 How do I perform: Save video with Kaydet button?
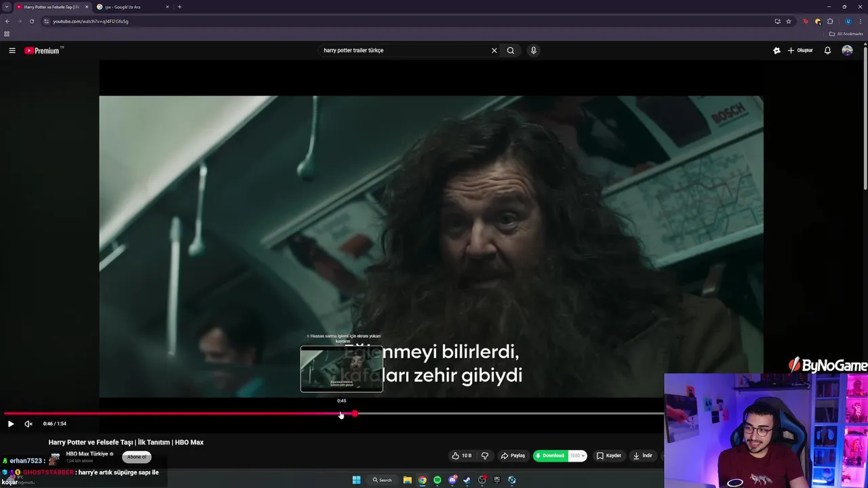(x=609, y=455)
